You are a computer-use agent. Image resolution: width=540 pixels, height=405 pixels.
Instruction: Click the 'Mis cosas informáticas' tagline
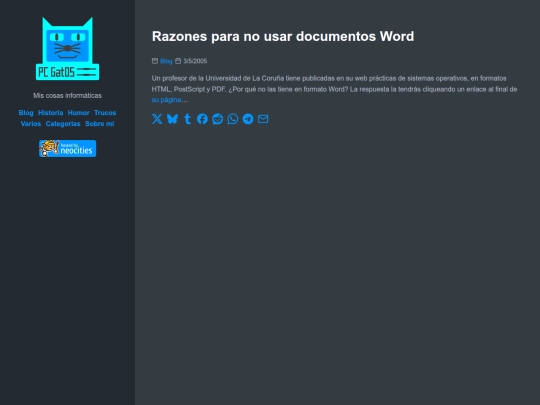(x=68, y=95)
